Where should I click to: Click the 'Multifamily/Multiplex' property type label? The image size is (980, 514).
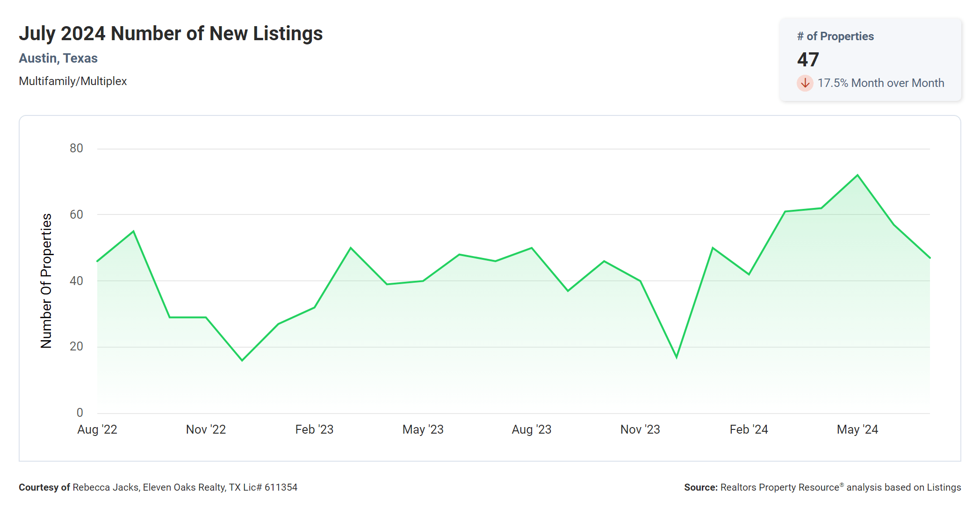point(72,81)
